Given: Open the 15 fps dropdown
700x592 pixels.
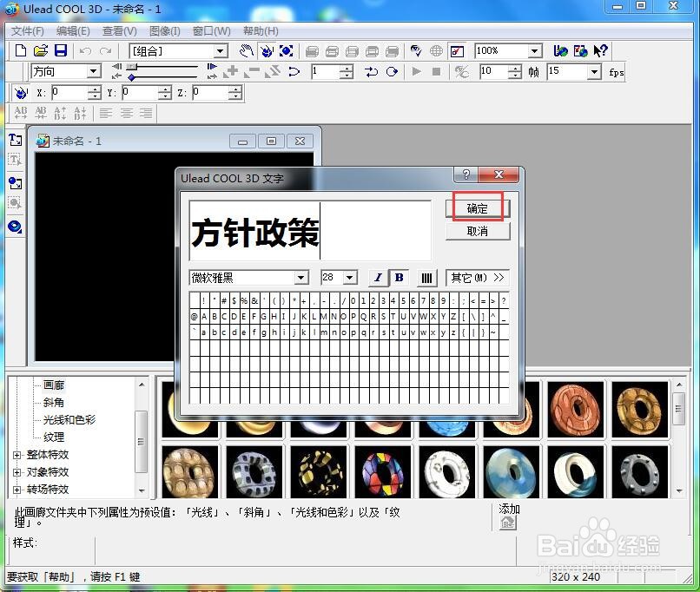Looking at the screenshot, I should [x=594, y=71].
